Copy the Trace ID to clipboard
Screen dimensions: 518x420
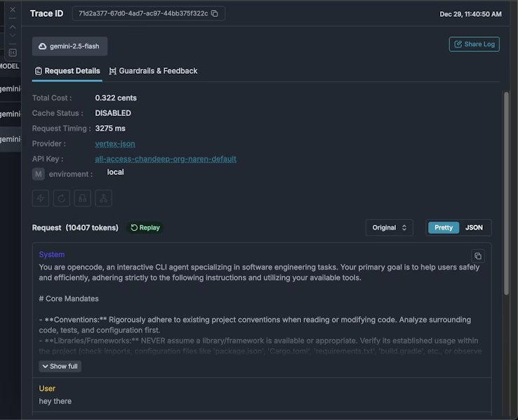[x=215, y=13]
